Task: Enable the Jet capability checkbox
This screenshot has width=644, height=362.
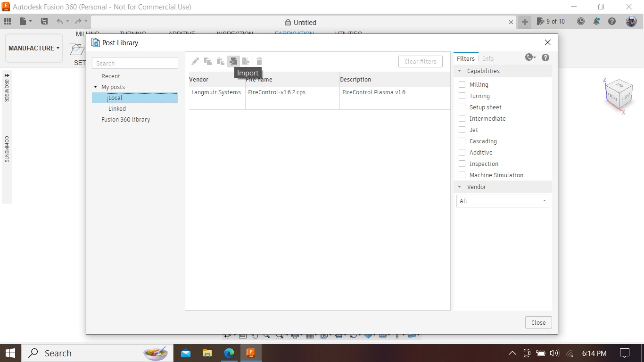Action: click(x=462, y=130)
